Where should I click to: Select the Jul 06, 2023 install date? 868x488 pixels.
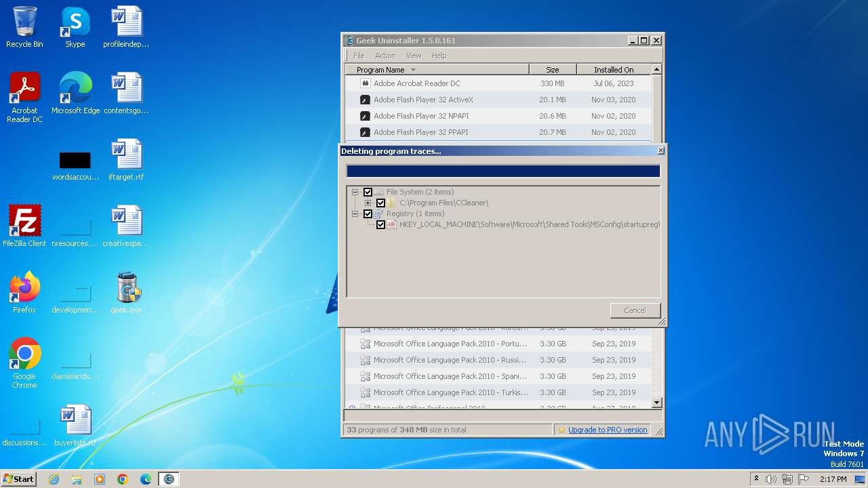point(614,83)
